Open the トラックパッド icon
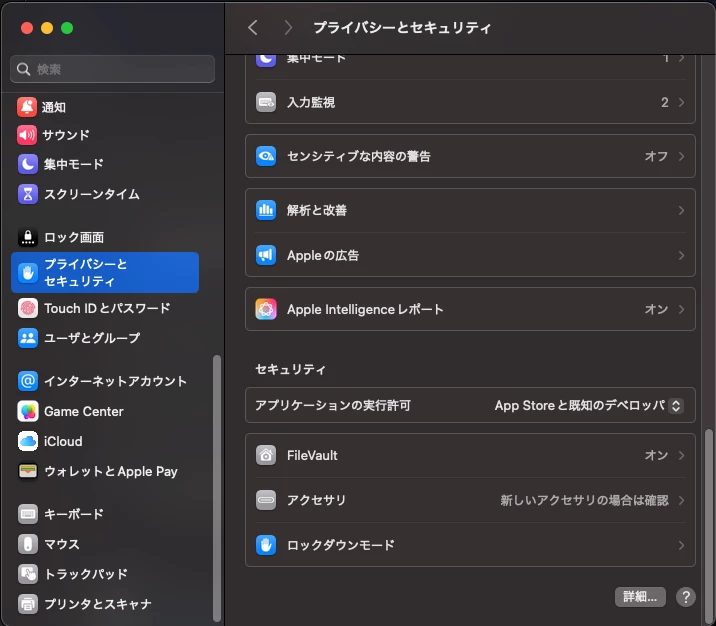Viewport: 716px width, 626px height. pos(27,574)
